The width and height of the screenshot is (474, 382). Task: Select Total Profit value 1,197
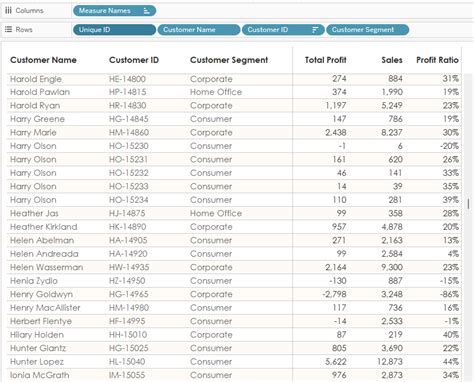pos(336,106)
